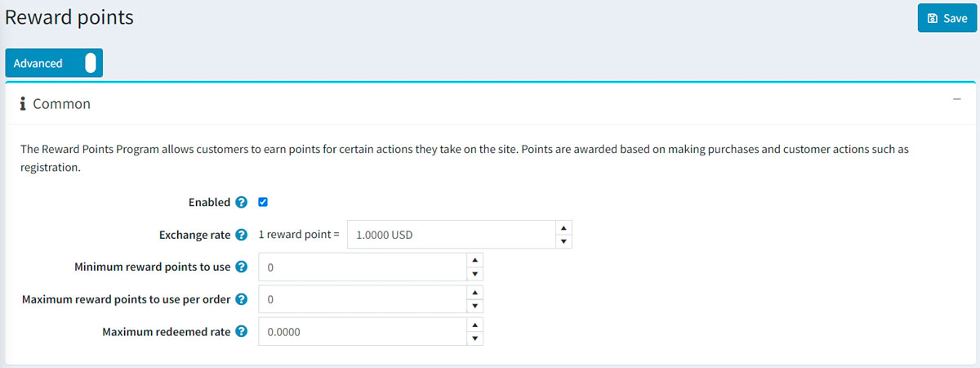Image resolution: width=980 pixels, height=368 pixels.
Task: Click help icon for Maximum reward points per order
Action: 241,299
